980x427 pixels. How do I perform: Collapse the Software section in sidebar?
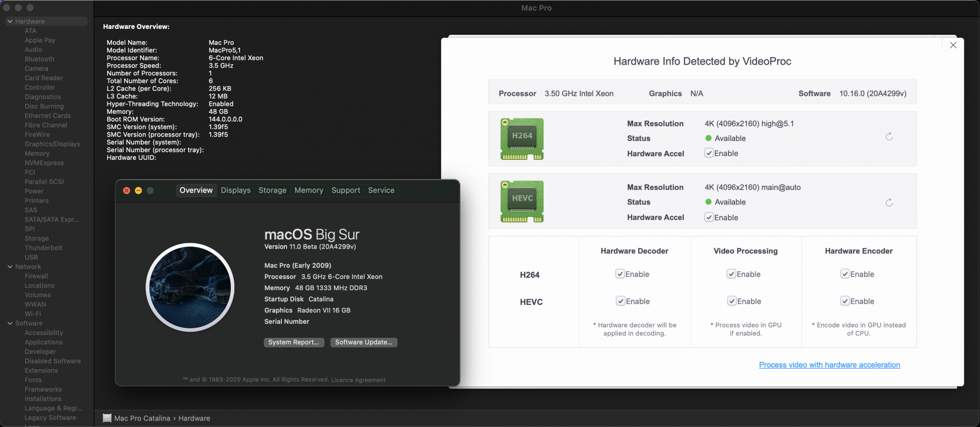10,324
